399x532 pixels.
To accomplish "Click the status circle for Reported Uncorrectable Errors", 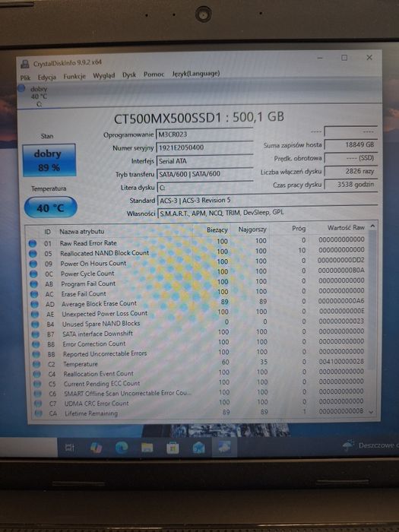I will pos(36,355).
